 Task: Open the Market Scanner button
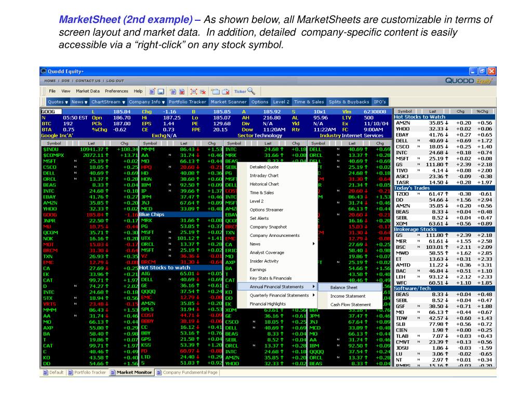click(x=229, y=102)
